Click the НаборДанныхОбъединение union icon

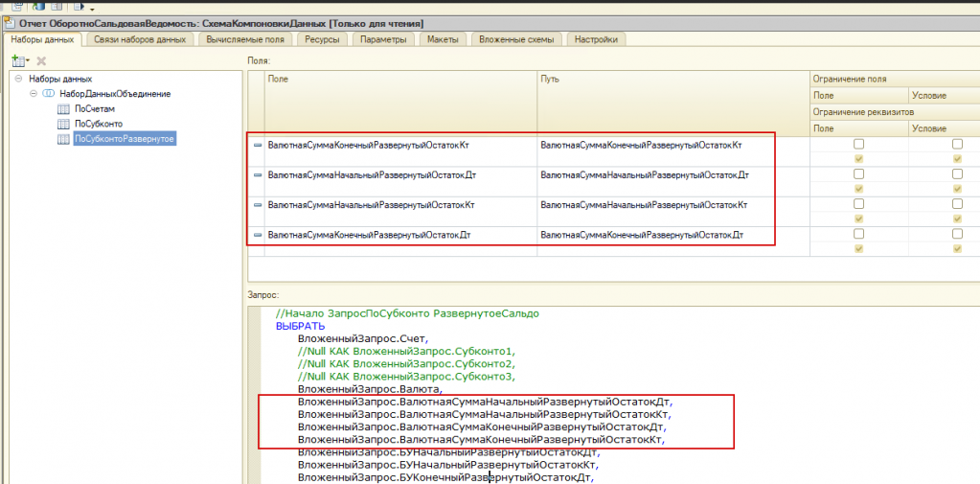tap(48, 94)
